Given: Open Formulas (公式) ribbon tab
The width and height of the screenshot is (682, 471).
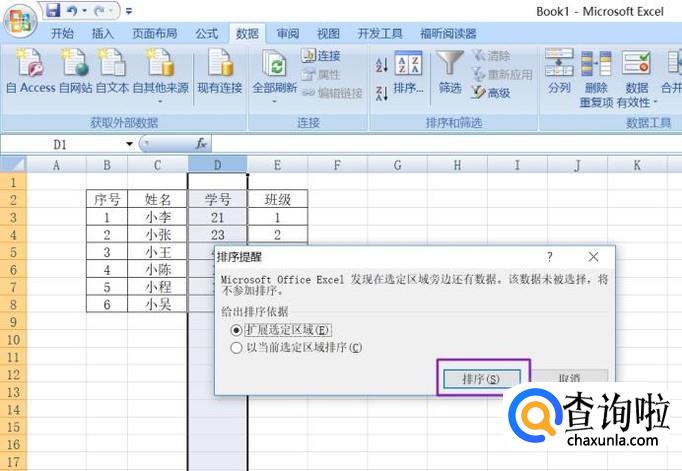Looking at the screenshot, I should [206, 33].
